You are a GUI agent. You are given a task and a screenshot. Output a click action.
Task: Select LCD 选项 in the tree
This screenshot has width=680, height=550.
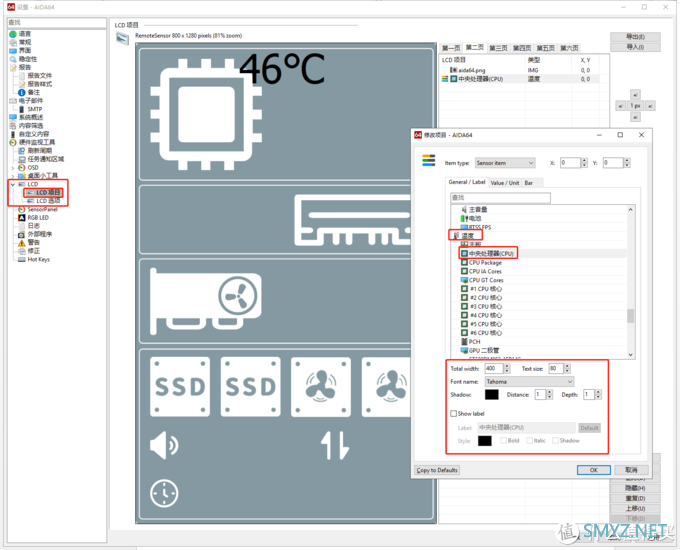click(x=48, y=201)
